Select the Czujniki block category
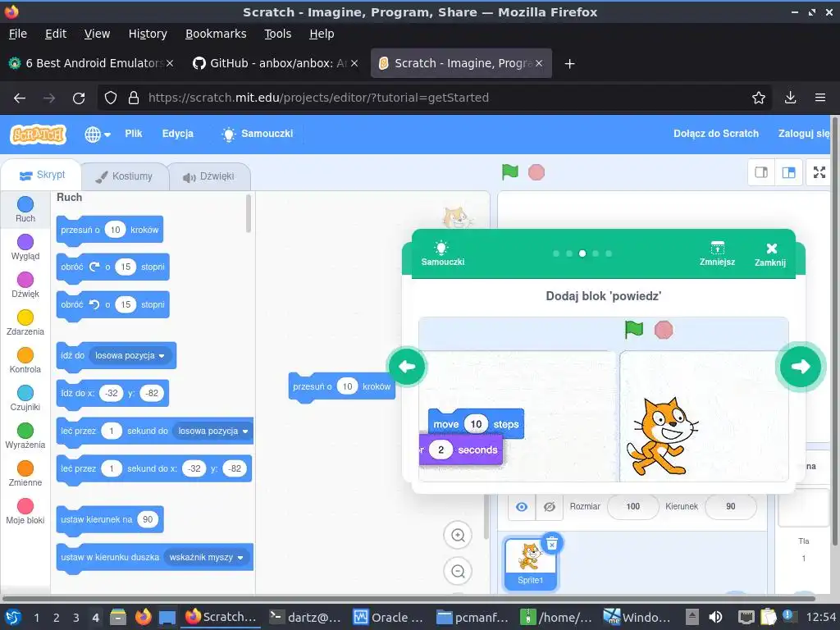 pos(25,398)
